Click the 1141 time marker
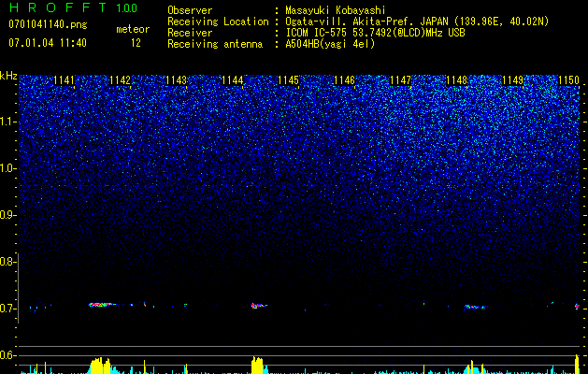Viewport: 588px width, 374px height. pos(65,80)
